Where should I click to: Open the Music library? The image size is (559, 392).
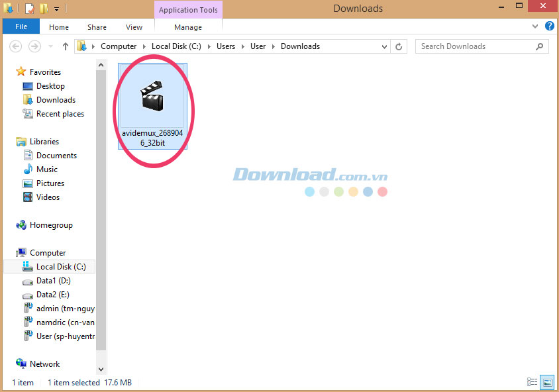tap(47, 170)
